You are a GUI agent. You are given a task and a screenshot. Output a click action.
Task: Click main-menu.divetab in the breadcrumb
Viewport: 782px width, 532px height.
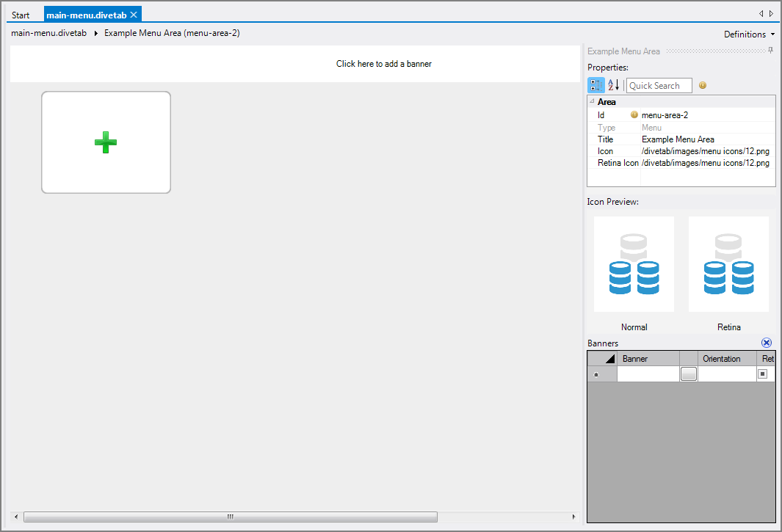click(x=49, y=33)
